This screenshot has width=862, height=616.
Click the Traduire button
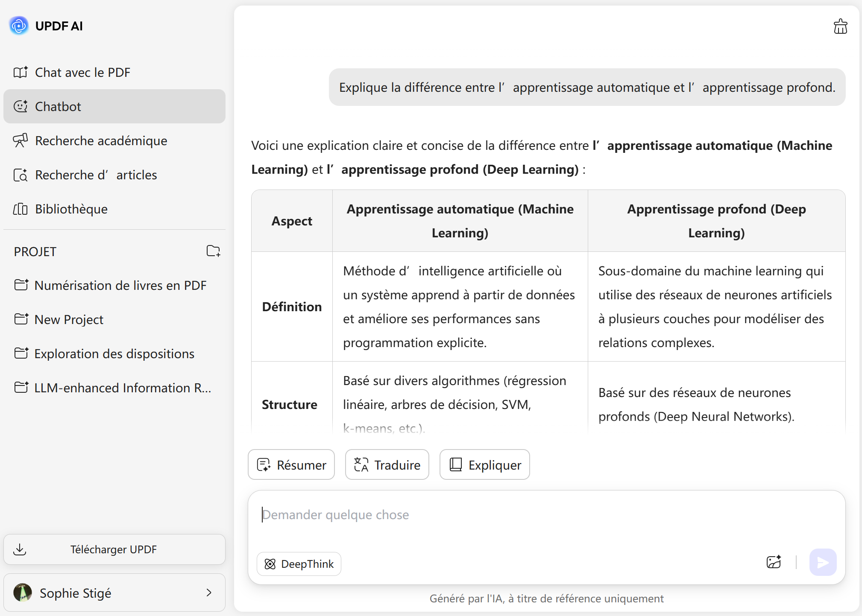pos(387,464)
